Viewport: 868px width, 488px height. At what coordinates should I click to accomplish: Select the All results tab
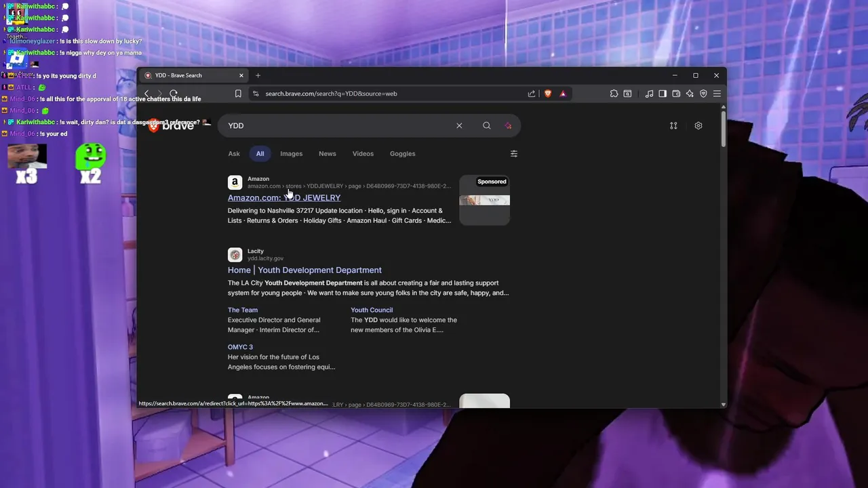pyautogui.click(x=260, y=154)
